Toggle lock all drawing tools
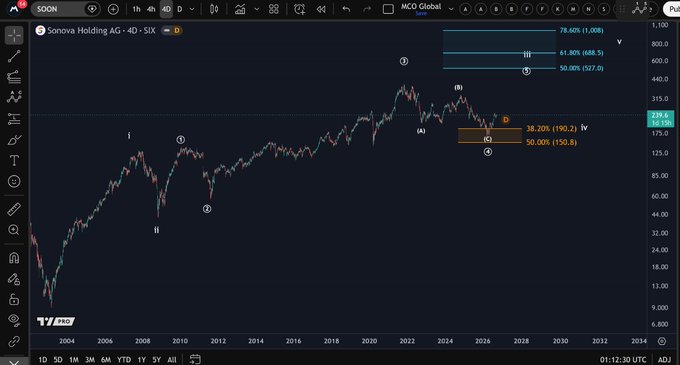Screen dimensions: 680x365 [x=14, y=299]
